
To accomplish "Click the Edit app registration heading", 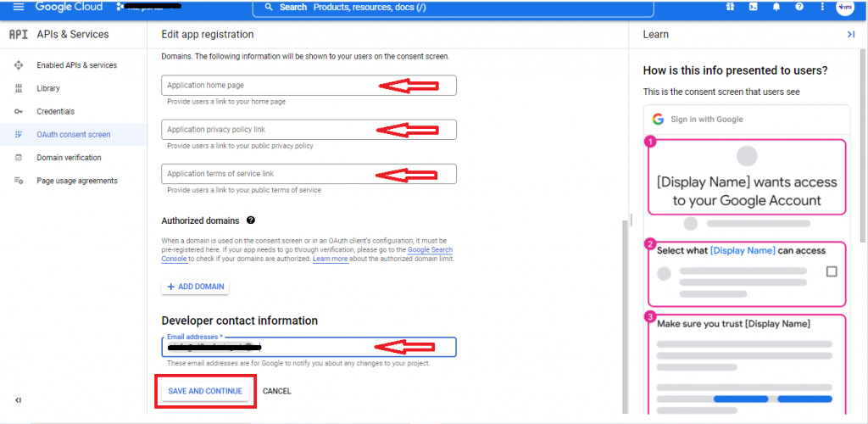I will click(208, 34).
